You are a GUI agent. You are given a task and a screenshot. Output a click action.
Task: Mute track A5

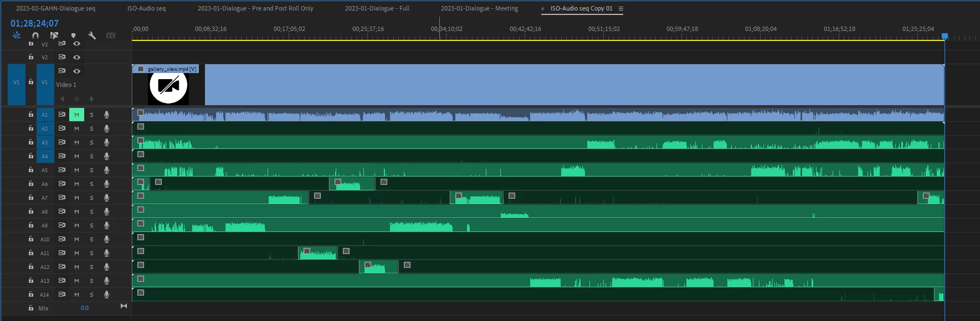[x=76, y=170]
